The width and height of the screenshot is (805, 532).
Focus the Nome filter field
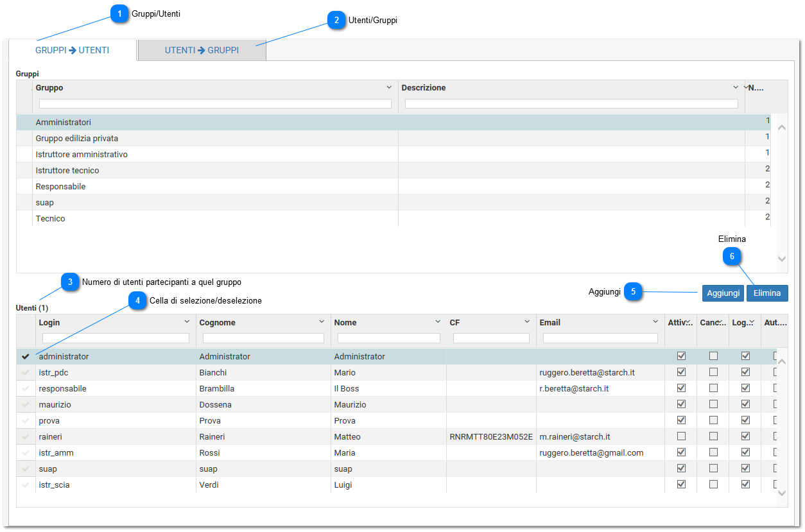click(388, 338)
